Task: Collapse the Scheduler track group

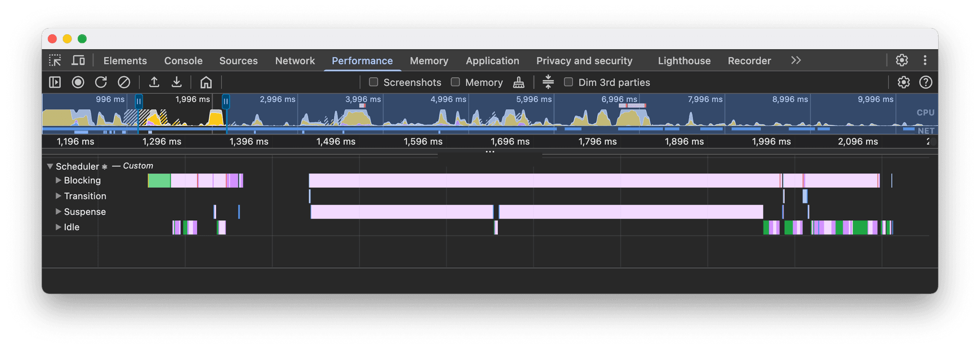Action: pos(50,166)
